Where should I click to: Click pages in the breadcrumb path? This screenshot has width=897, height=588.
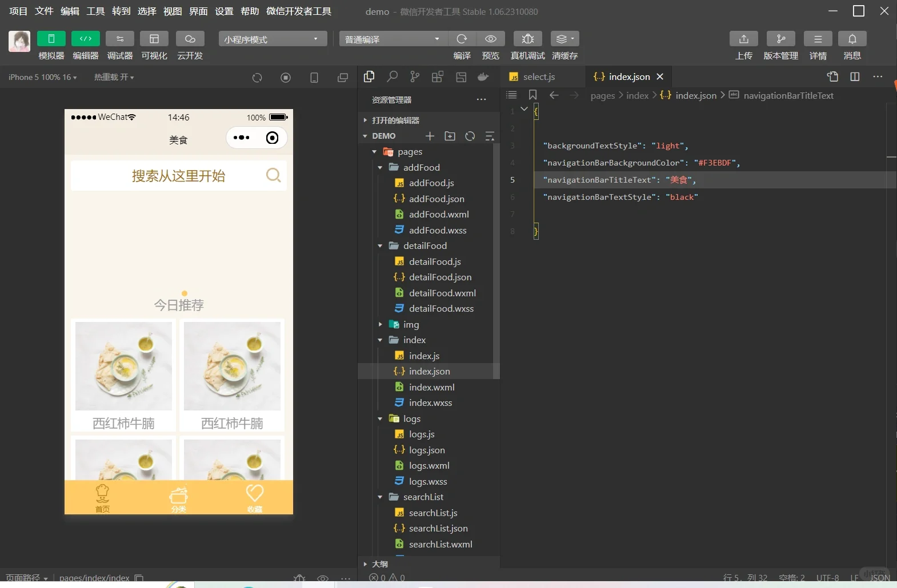pos(602,95)
